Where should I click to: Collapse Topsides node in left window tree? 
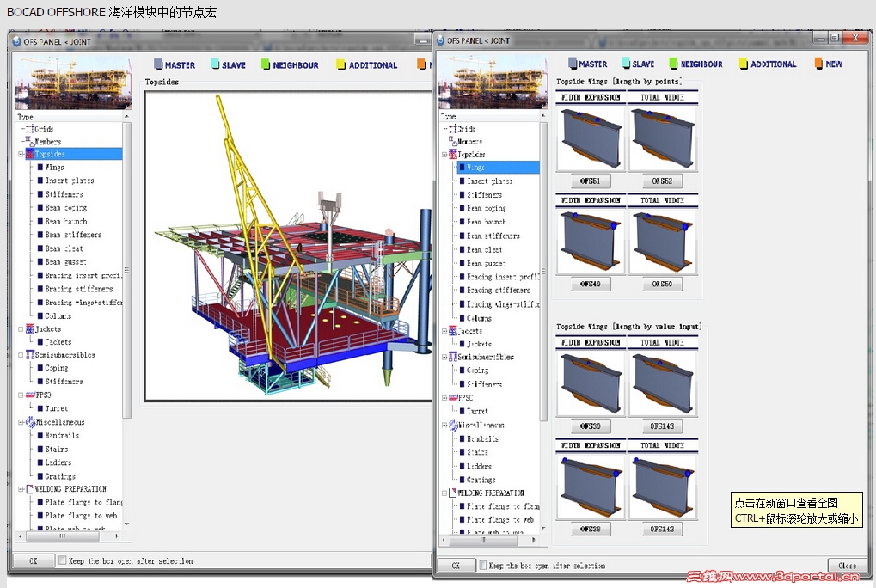21,154
